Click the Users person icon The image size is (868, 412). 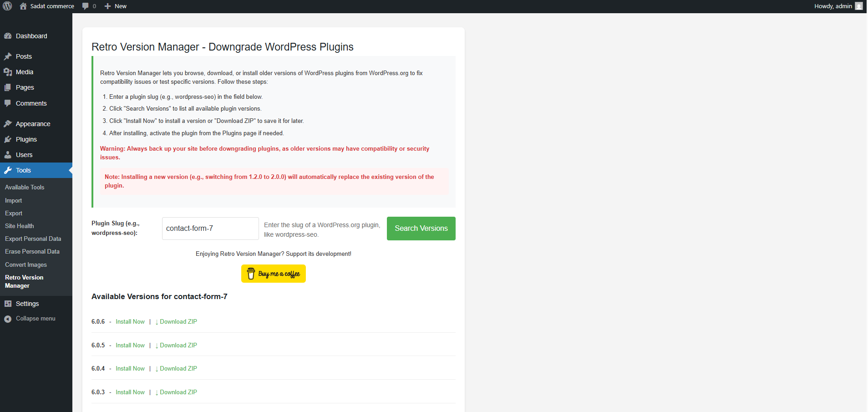click(x=8, y=155)
